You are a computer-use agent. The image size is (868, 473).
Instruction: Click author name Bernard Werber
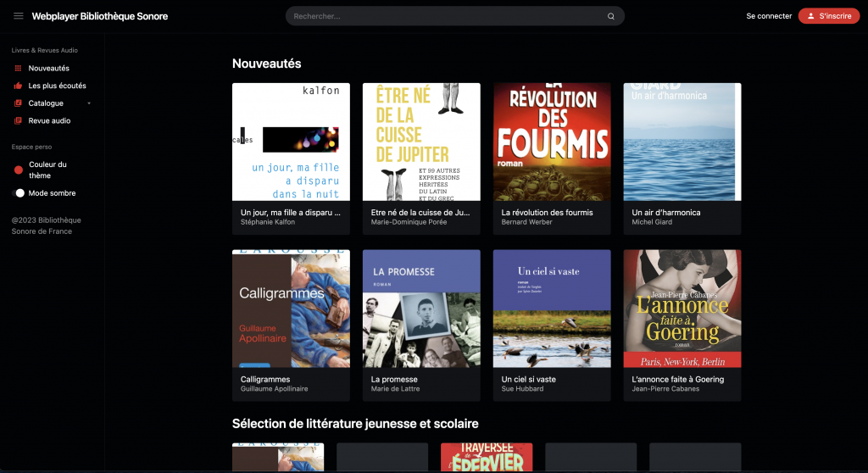[527, 222]
